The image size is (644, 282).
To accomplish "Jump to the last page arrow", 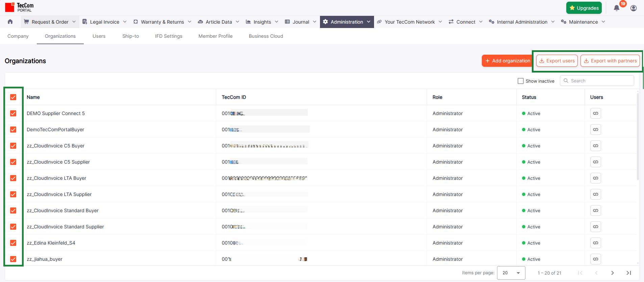I will pyautogui.click(x=629, y=273).
